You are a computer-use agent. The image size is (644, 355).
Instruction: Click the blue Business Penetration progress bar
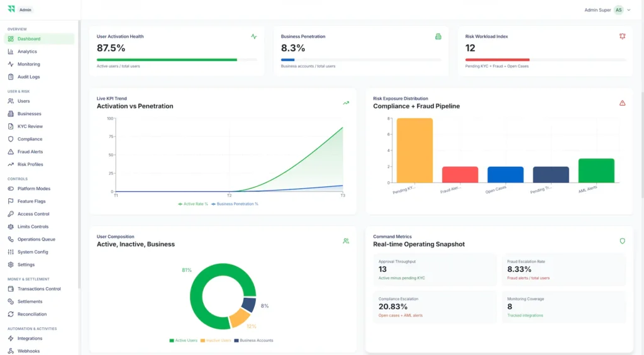[287, 60]
